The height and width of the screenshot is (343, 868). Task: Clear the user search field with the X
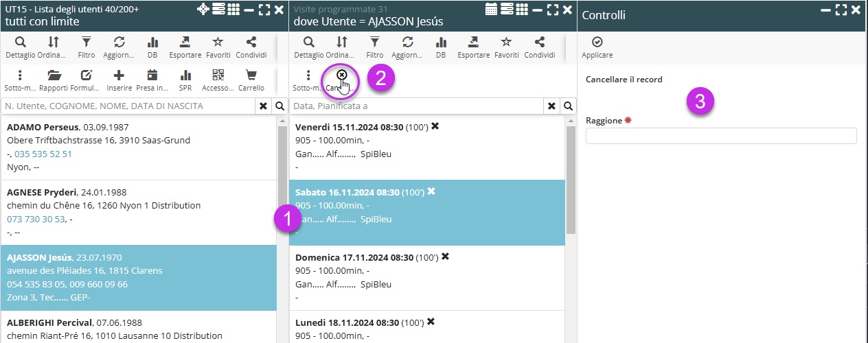(262, 106)
